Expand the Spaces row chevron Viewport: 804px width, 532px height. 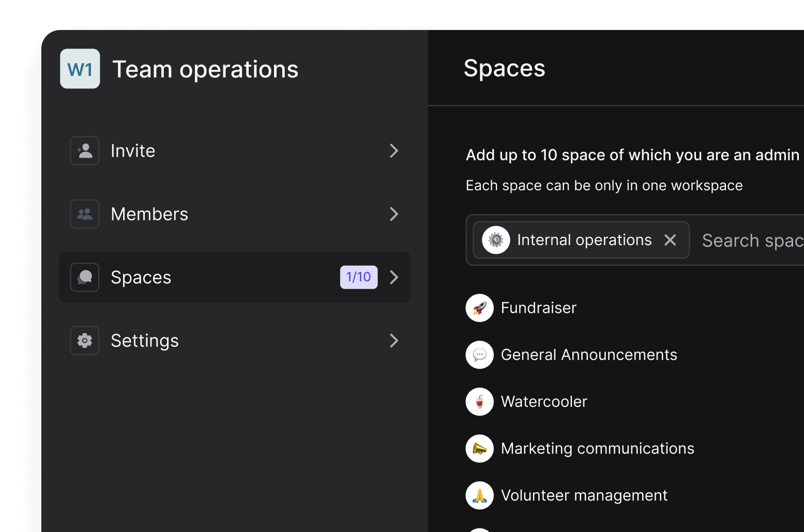click(x=394, y=277)
